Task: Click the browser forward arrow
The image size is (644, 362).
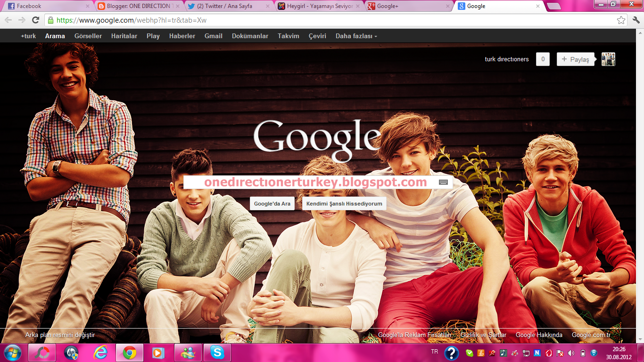Action: [x=22, y=20]
